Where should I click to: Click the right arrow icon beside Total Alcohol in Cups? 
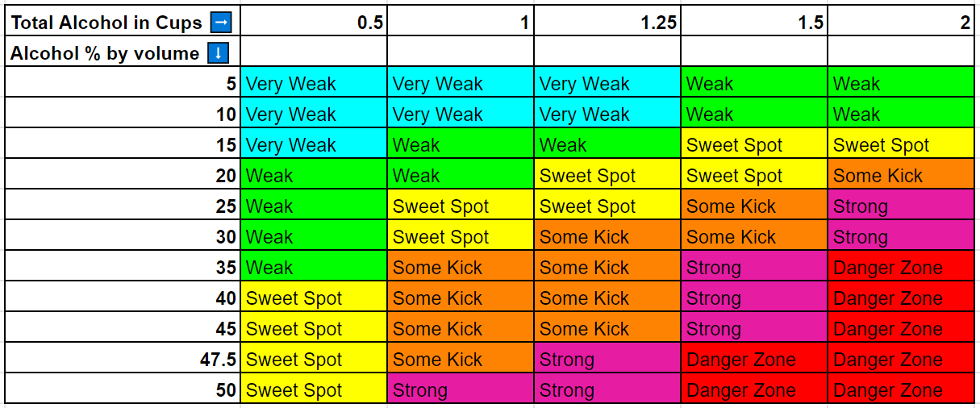[220, 23]
